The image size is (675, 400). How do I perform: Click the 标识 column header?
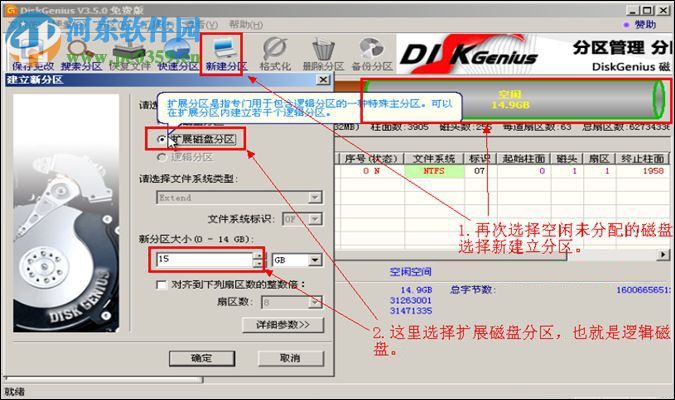pyautogui.click(x=480, y=159)
